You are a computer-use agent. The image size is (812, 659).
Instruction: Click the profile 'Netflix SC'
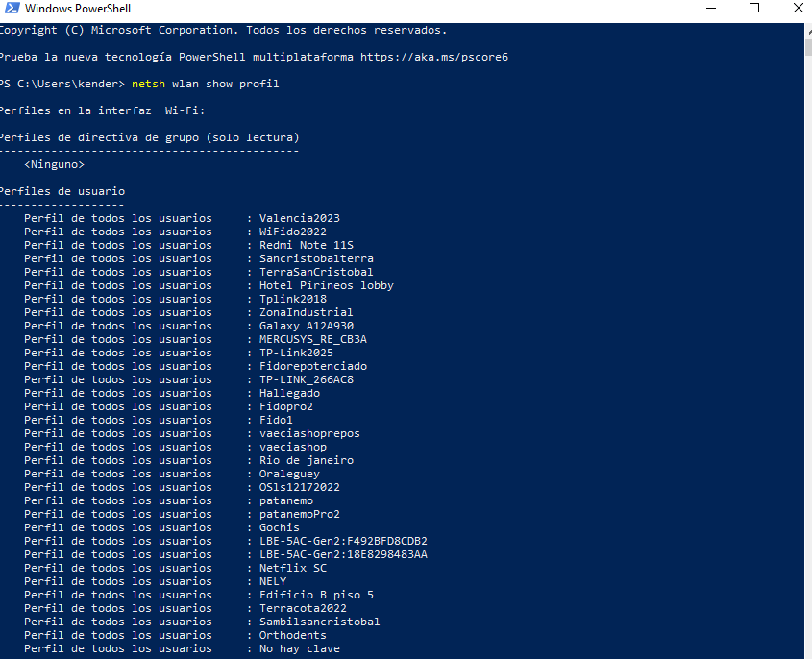[292, 569]
